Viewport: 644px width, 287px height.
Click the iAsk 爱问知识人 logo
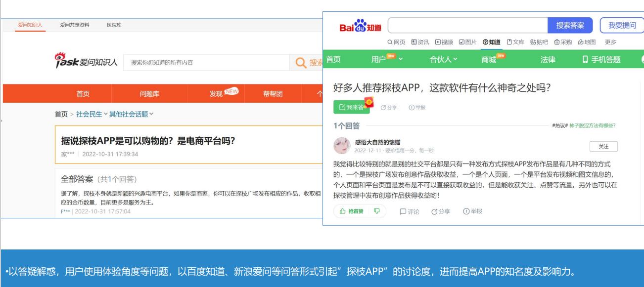click(86, 61)
